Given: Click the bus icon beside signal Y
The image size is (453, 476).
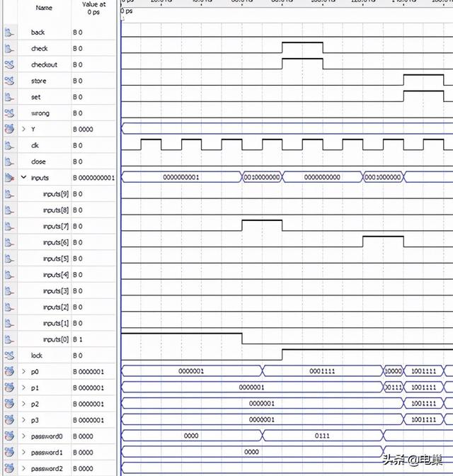Looking at the screenshot, I should click(x=9, y=129).
